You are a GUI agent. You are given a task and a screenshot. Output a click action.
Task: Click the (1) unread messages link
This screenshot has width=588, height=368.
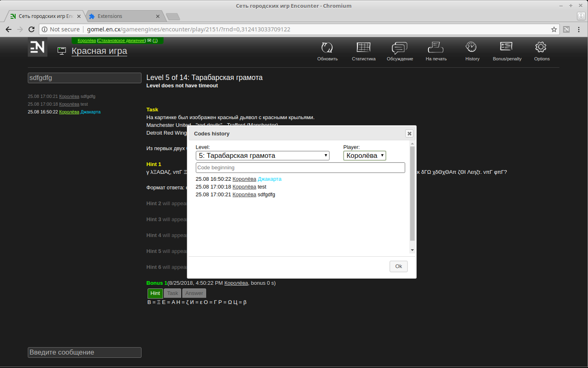click(x=155, y=40)
